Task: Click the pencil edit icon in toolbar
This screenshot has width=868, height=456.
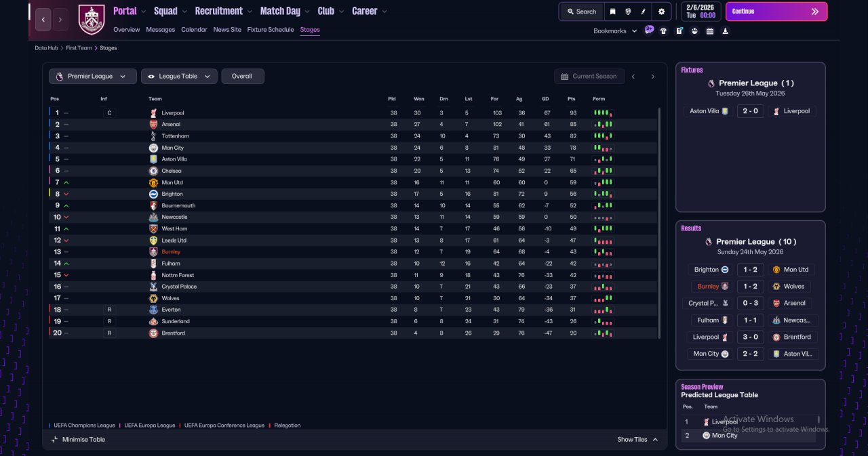Action: [x=644, y=12]
